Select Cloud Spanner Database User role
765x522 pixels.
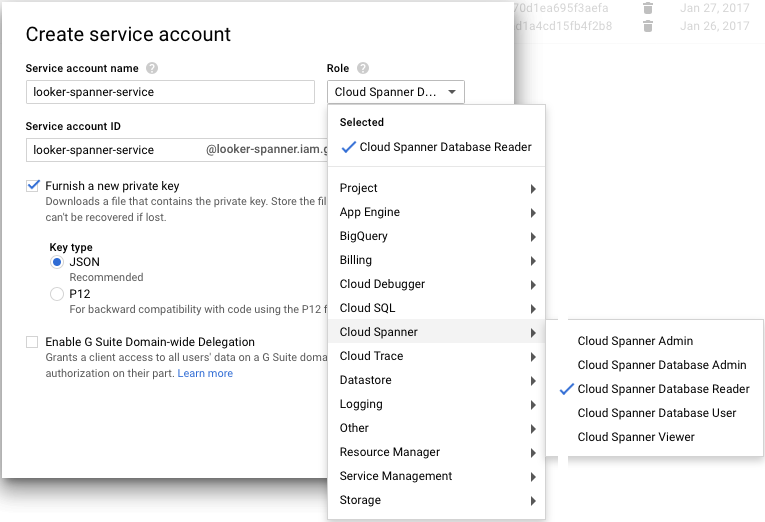657,413
